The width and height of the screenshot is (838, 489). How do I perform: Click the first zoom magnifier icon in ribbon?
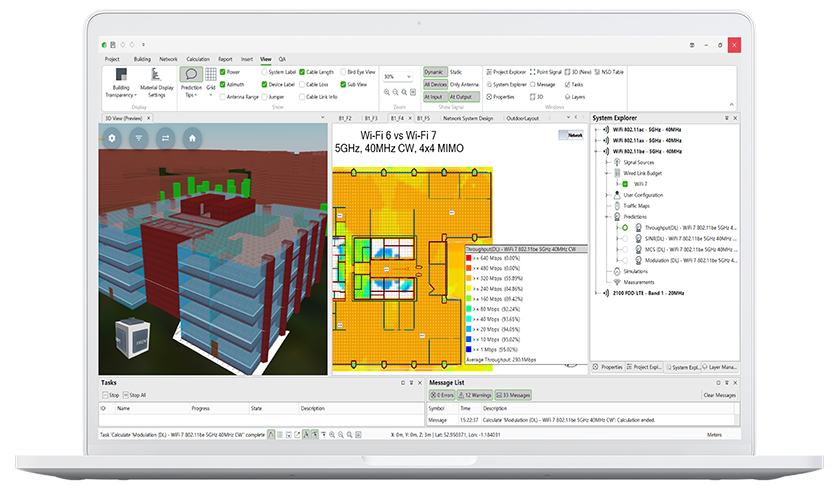click(x=386, y=92)
